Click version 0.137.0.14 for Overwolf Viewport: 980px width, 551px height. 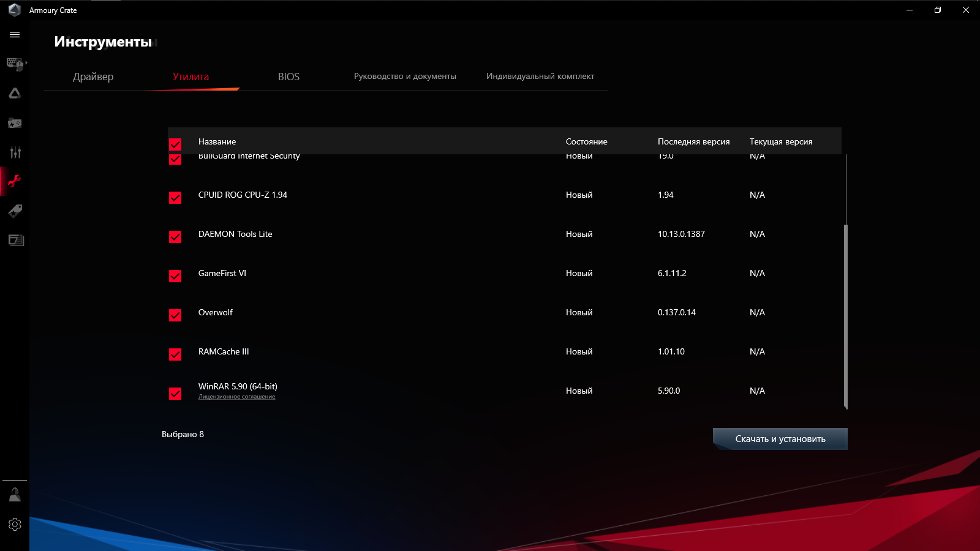point(677,312)
